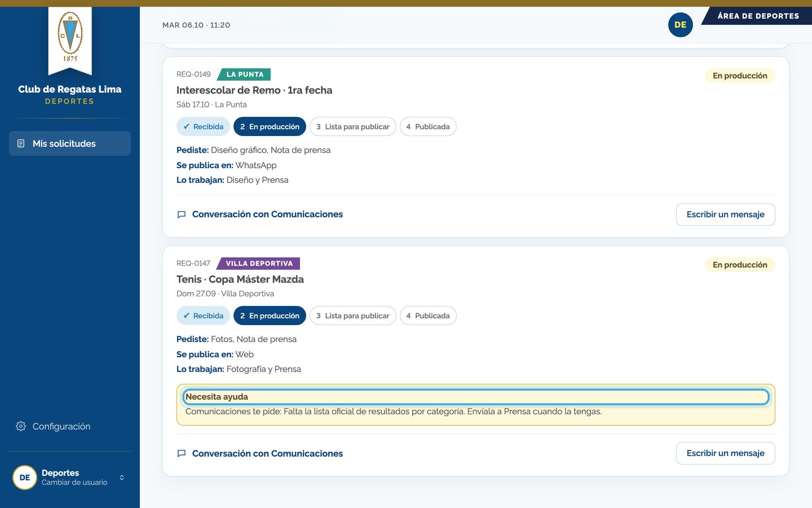Click the Interescolar de Remo · 1ra fecha title
Viewport: 812px width, 508px height.
pyautogui.click(x=254, y=90)
